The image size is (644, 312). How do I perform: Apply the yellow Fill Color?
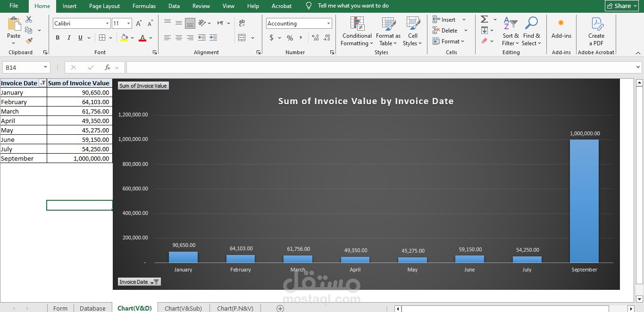click(124, 38)
